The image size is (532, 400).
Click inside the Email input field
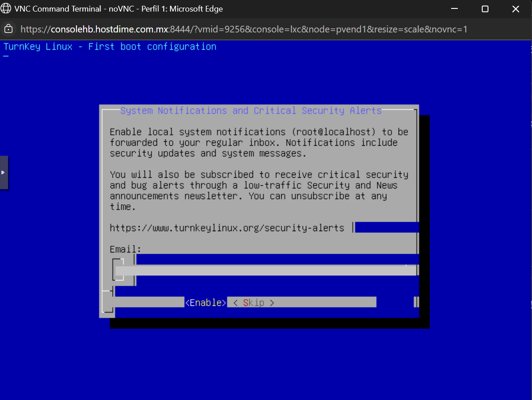pos(265,270)
